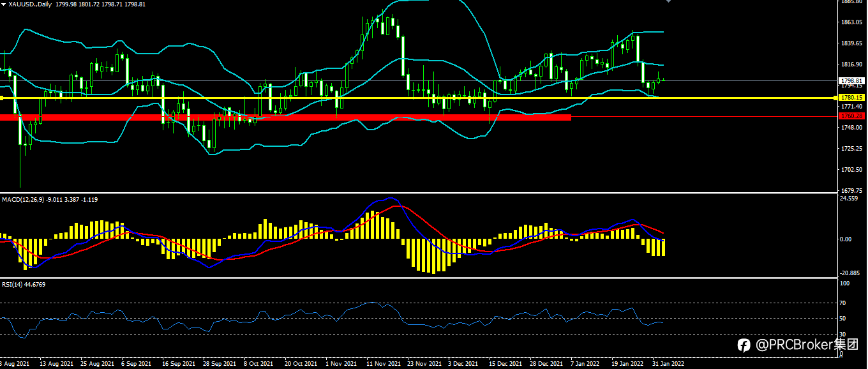Click the 30 RSI scale label

[x=844, y=335]
